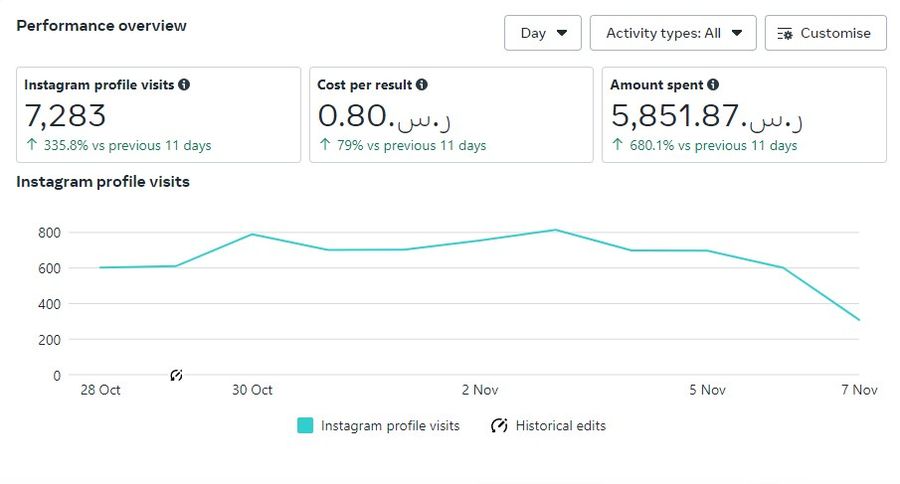This screenshot has height=484, width=900.
Task: Click the 79% vs previous 11 days text
Action: [412, 145]
